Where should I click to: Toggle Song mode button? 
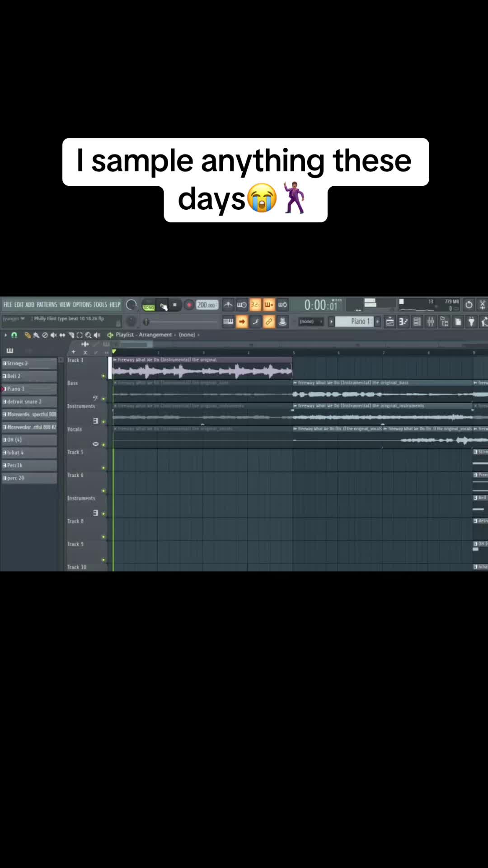point(149,305)
